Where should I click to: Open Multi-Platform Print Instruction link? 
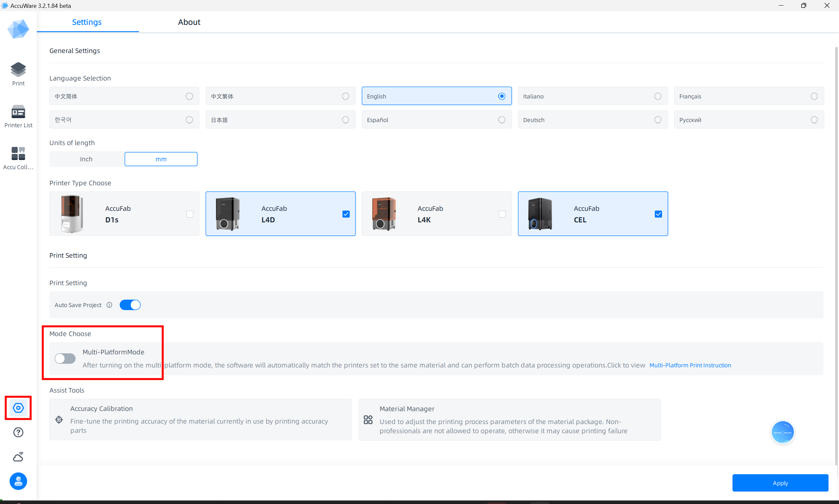(x=690, y=365)
